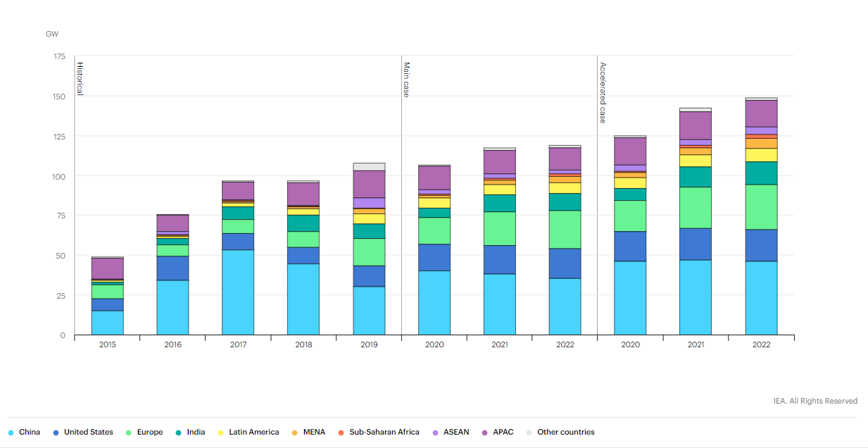Hide the China series via its legend label
Viewport: 868px width, 448px height.
click(28, 432)
